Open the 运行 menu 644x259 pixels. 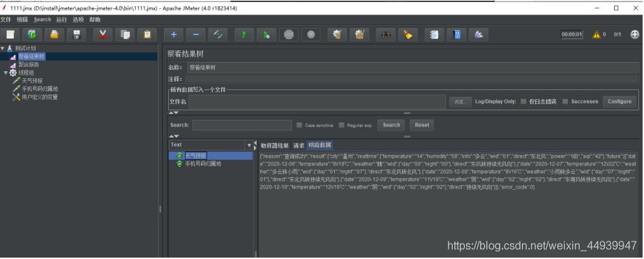(61, 20)
